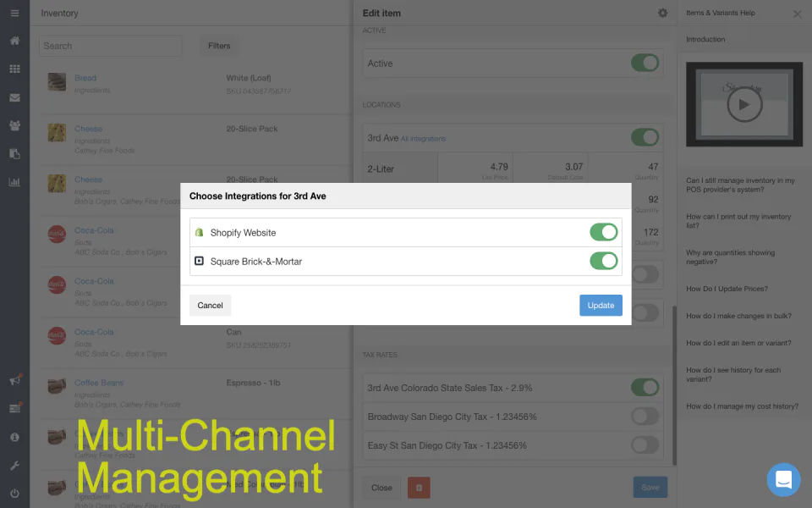This screenshot has width=812, height=508.
Task: Click Update in the integrations dialog
Action: (601, 306)
